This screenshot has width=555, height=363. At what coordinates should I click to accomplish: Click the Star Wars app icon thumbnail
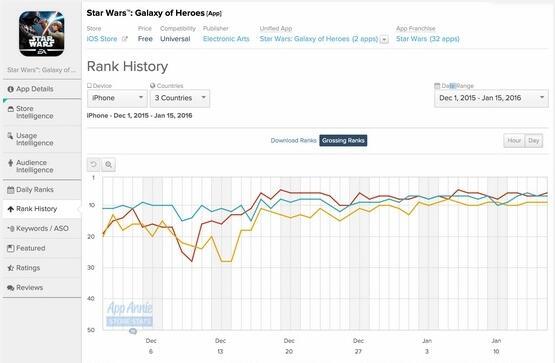(x=42, y=34)
